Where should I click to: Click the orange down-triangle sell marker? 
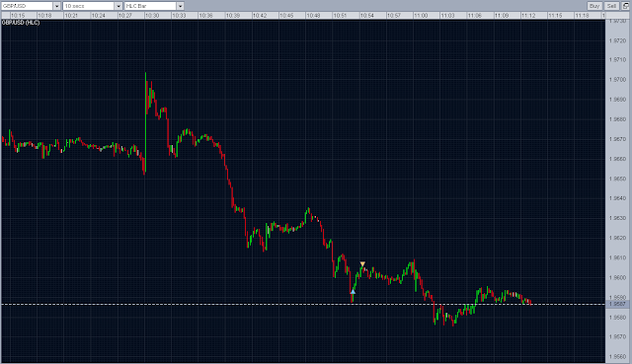click(x=362, y=264)
